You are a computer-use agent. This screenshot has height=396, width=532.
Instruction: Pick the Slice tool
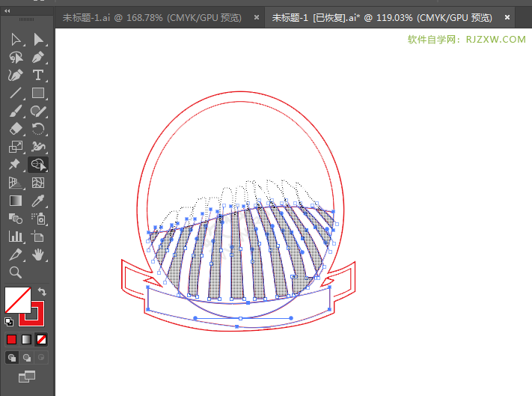(16, 255)
